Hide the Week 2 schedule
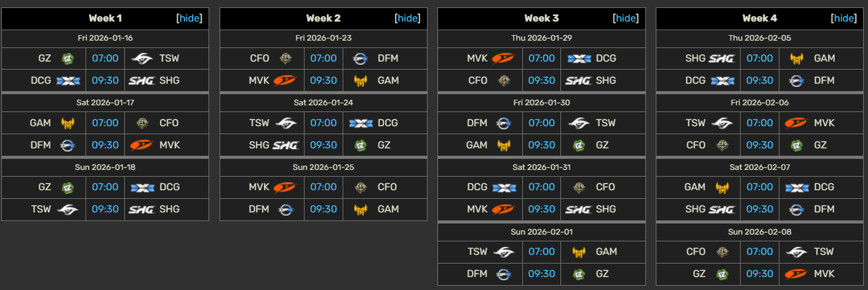The image size is (868, 290). [408, 18]
